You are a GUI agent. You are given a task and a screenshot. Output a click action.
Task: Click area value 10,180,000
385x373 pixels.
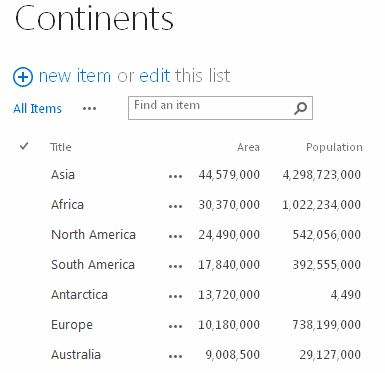[x=229, y=325]
